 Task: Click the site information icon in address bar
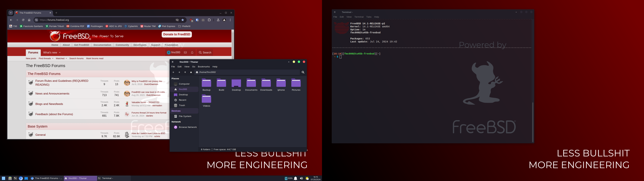37,20
